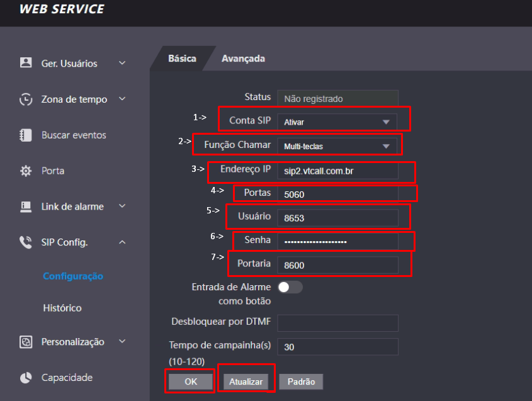The height and width of the screenshot is (401, 532).
Task: Switch to the Avançada tab
Action: [243, 59]
